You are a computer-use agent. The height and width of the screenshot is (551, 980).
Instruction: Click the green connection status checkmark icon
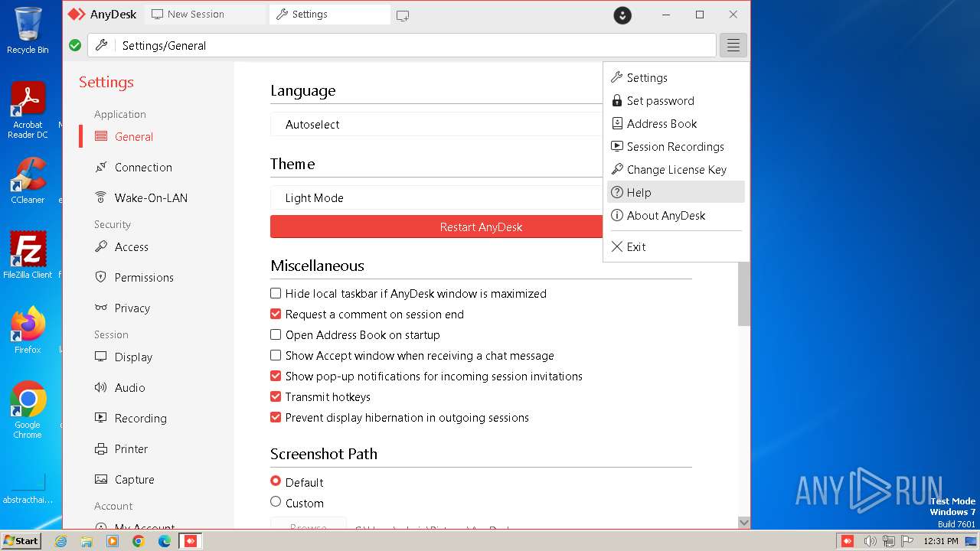pyautogui.click(x=75, y=45)
